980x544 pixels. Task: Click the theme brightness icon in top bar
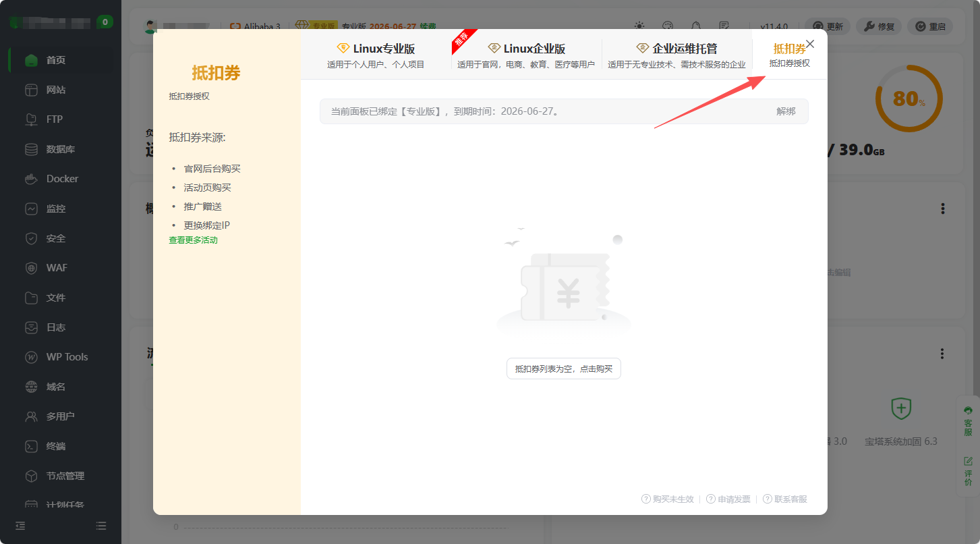[639, 26]
